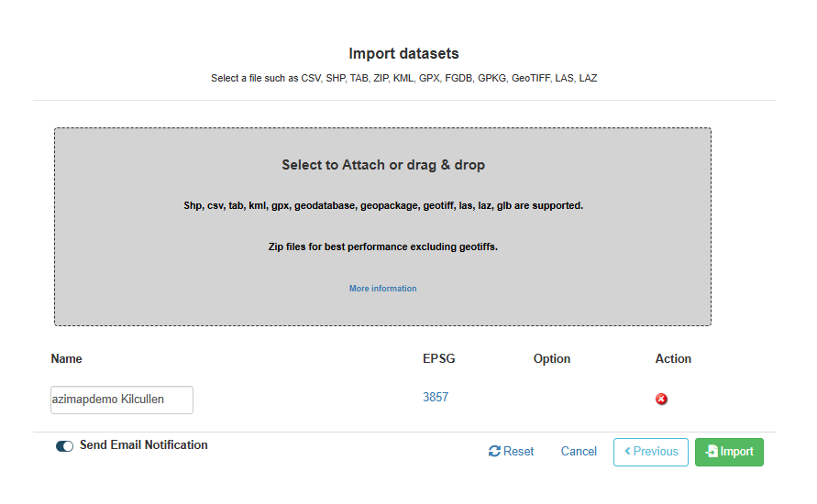Click the Option column header

pyautogui.click(x=552, y=358)
